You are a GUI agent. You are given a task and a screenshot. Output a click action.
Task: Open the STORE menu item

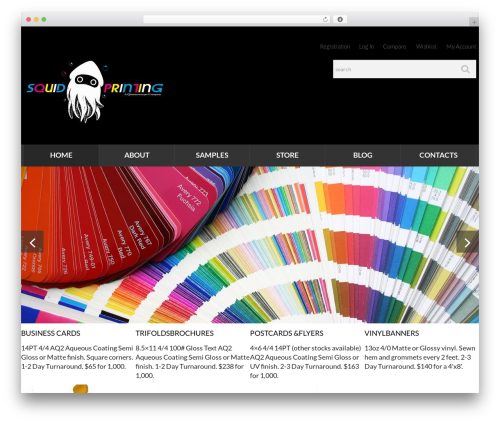[287, 155]
